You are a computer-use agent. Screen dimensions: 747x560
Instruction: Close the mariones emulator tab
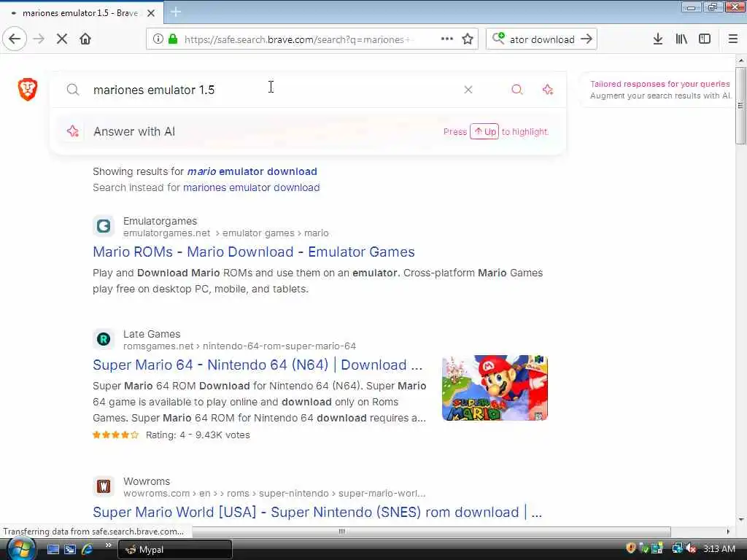click(151, 13)
